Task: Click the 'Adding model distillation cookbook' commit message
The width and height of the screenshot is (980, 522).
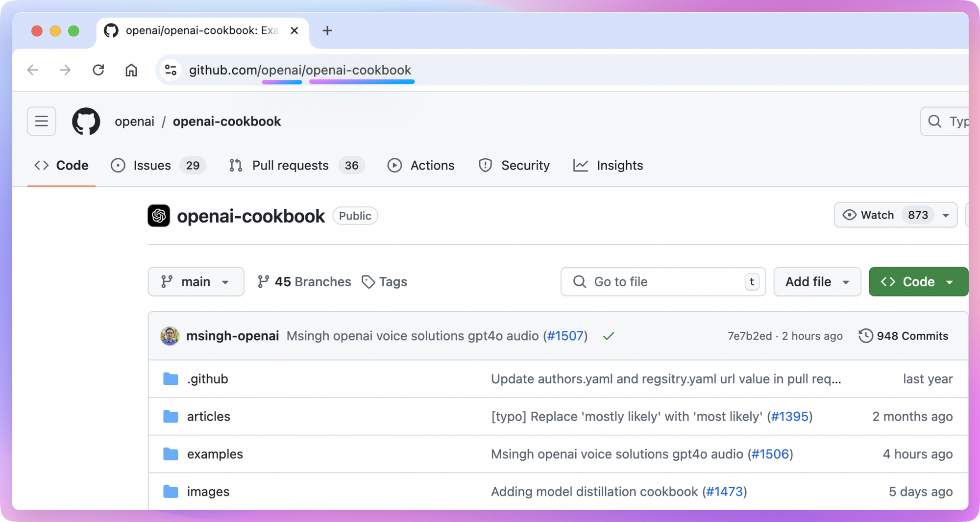Action: (x=594, y=492)
